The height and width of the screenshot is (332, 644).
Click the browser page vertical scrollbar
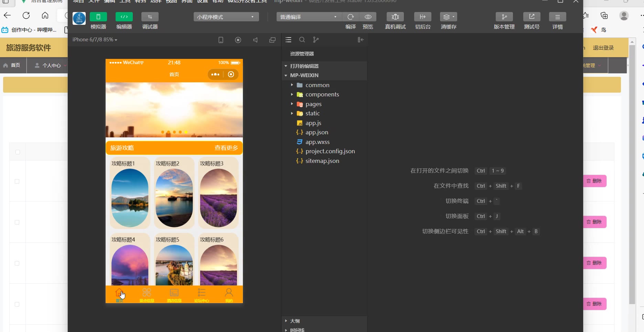[x=632, y=172]
